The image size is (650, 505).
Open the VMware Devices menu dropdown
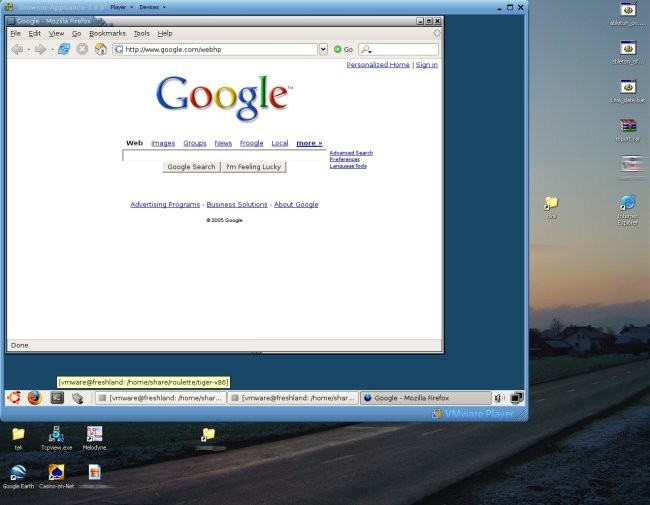click(152, 7)
